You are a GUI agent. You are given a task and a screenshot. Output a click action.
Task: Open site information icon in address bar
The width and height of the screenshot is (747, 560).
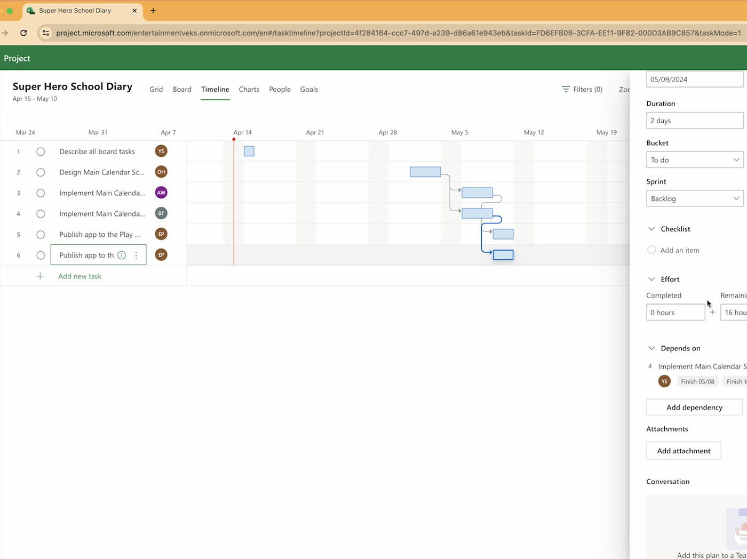pos(46,33)
